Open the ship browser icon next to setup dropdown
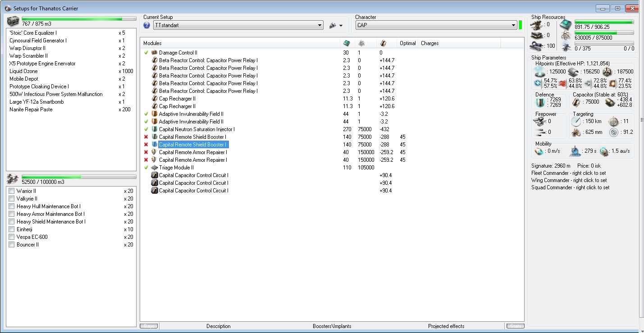 [x=333, y=26]
